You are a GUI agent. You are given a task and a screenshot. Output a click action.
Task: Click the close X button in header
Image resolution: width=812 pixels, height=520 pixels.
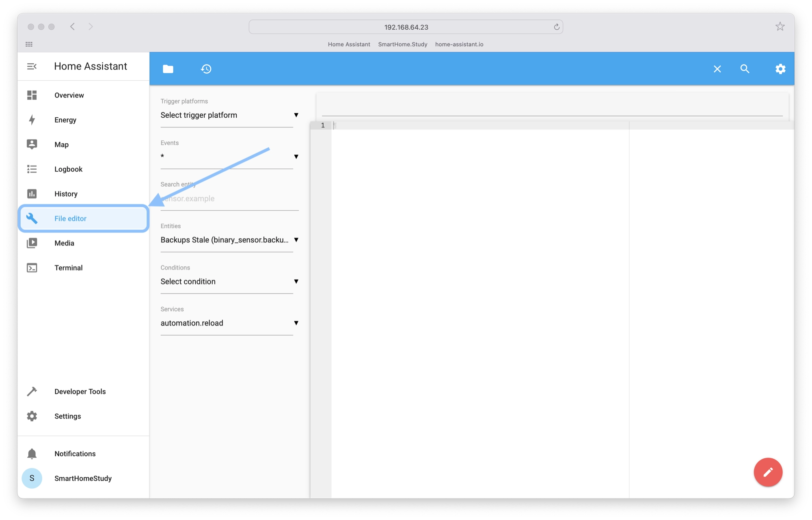[x=717, y=69]
